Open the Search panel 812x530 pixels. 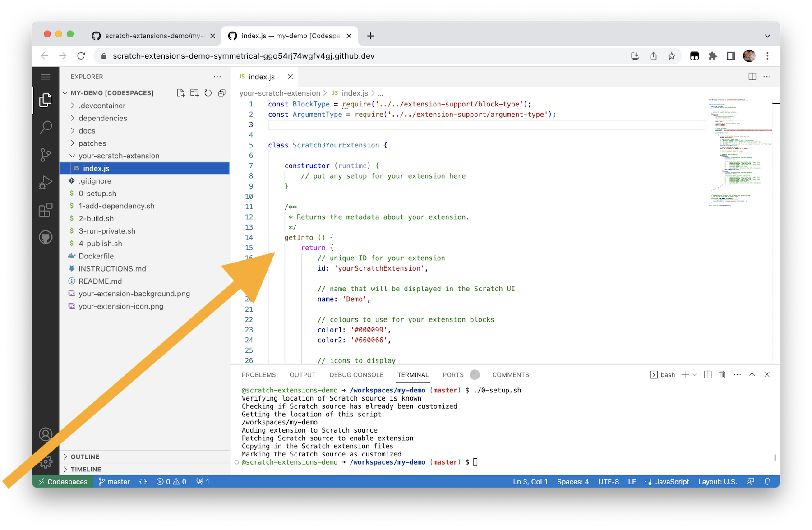(x=45, y=128)
